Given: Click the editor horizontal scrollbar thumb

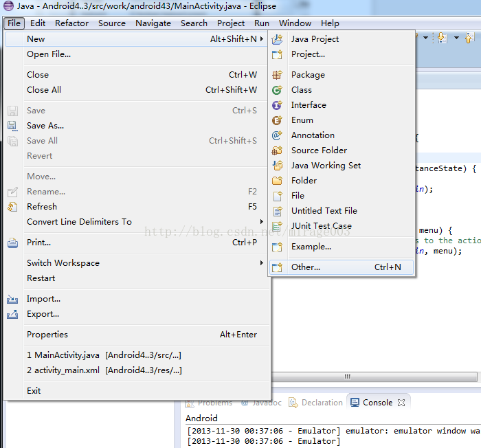Looking at the screenshot, I should pyautogui.click(x=373, y=377).
